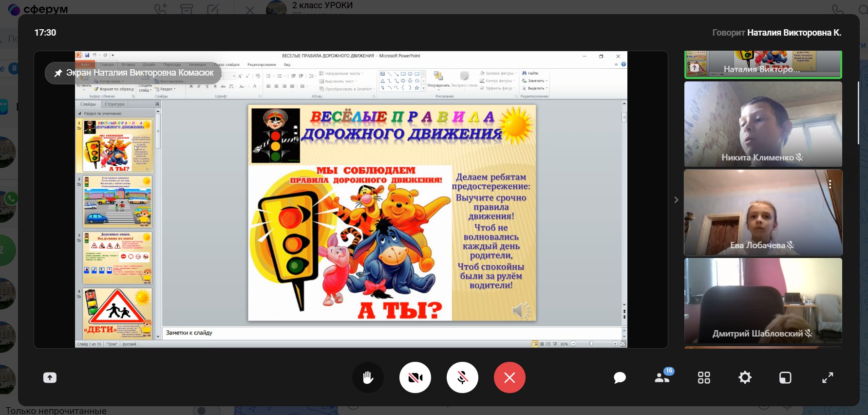Open the call chat
868x415 pixels.
(620, 377)
